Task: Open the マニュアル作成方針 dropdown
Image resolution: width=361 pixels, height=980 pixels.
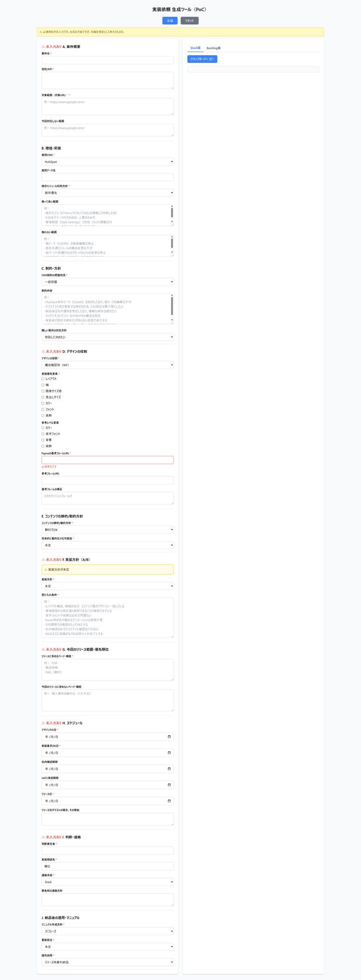Action: 107,931
